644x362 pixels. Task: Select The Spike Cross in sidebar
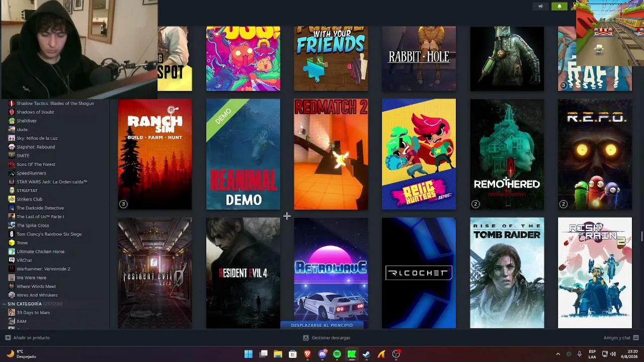pos(33,225)
